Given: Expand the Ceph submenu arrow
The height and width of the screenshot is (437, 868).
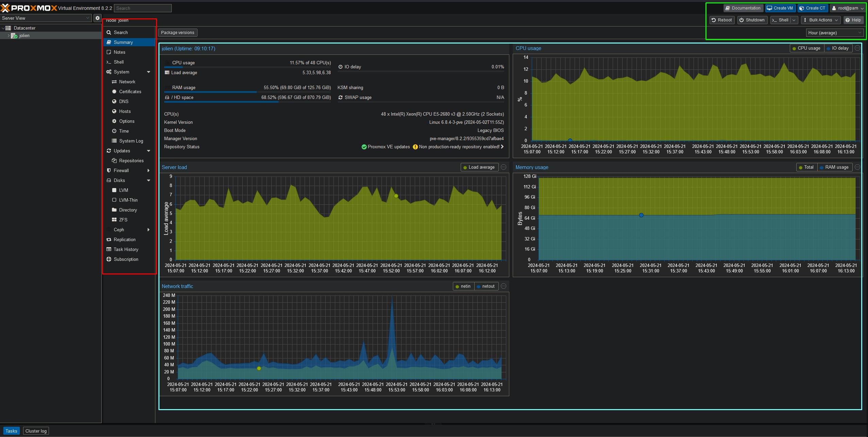Looking at the screenshot, I should [149, 230].
